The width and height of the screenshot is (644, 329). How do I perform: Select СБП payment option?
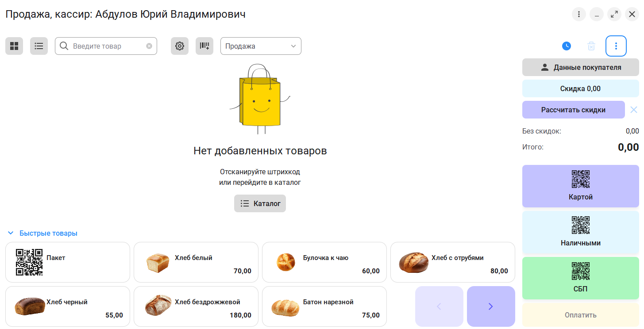[x=580, y=278]
